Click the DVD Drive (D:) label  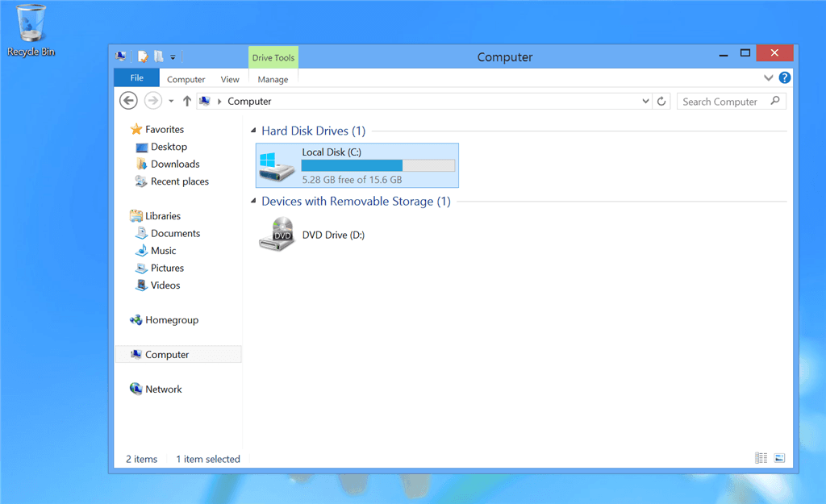(333, 235)
